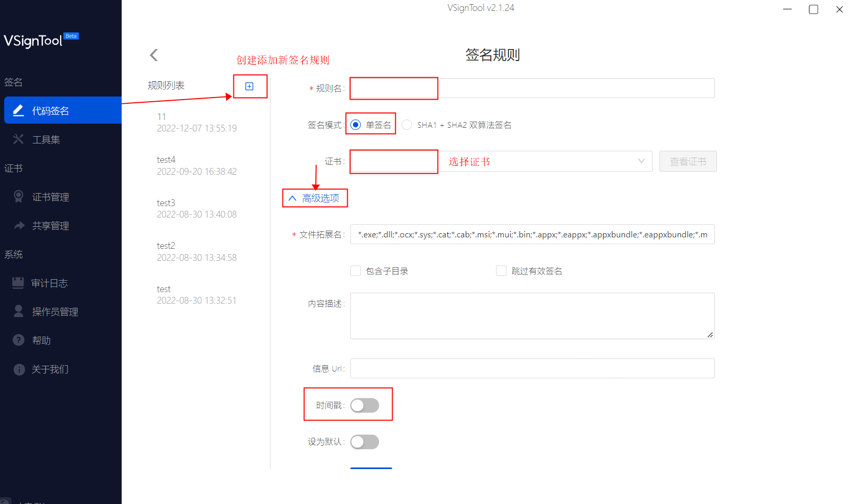Select the rule named test dated 13:32:51
The width and height of the screenshot is (849, 504).
(x=197, y=295)
